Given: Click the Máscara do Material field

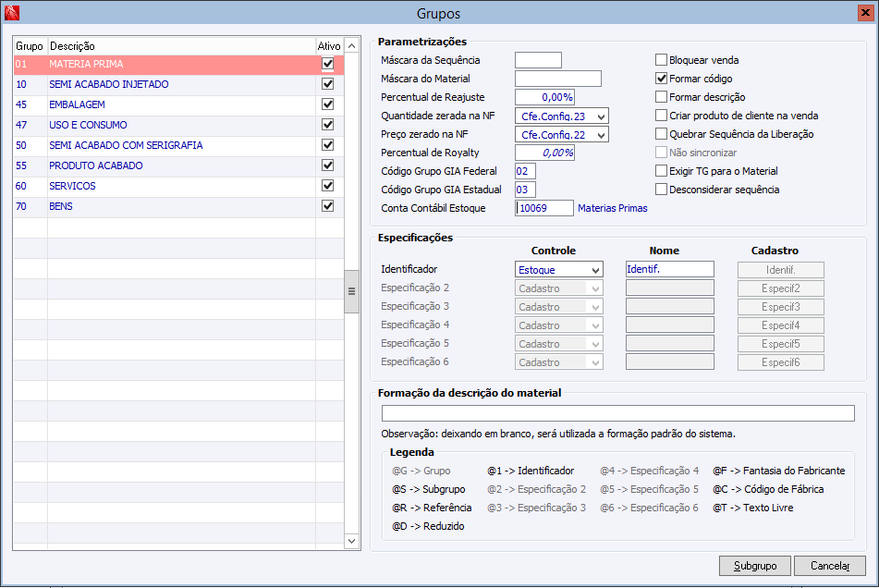Looking at the screenshot, I should coord(557,79).
